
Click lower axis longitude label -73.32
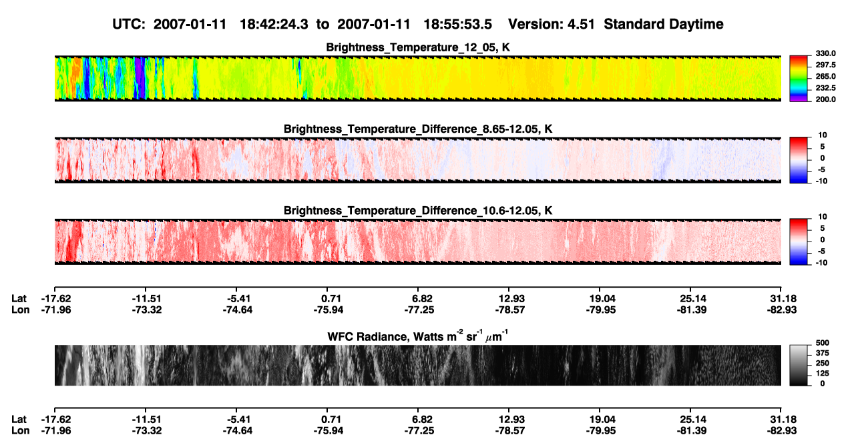click(146, 430)
